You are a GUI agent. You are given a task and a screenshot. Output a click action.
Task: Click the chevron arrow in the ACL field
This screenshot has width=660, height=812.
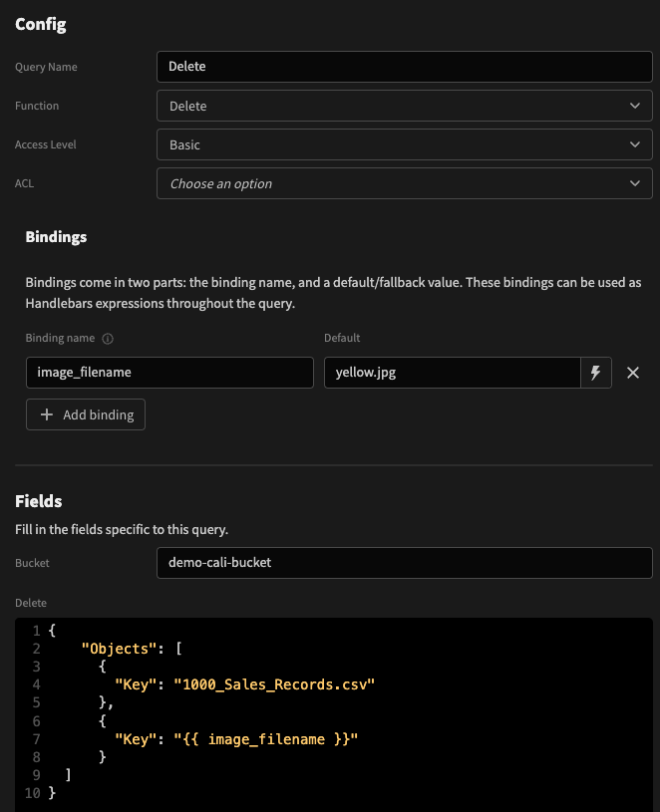(x=635, y=183)
